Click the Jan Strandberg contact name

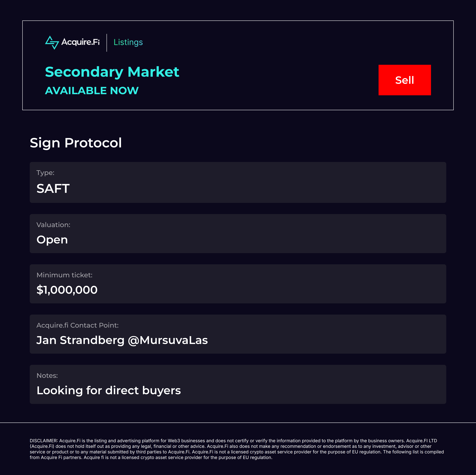[80, 340]
